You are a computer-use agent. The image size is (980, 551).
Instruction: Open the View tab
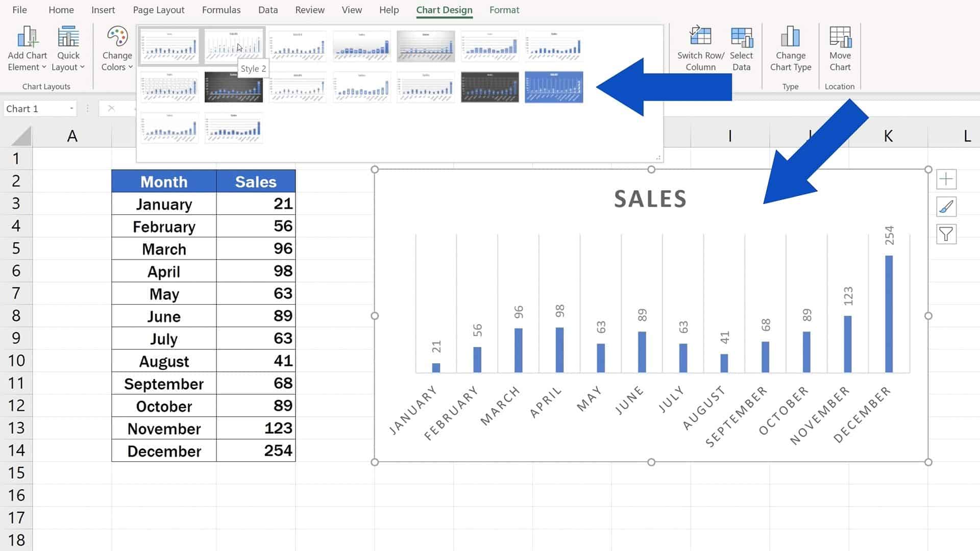point(352,10)
